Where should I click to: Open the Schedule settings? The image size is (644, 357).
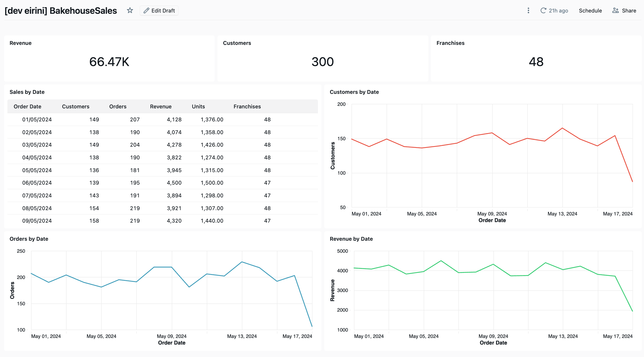click(x=590, y=10)
